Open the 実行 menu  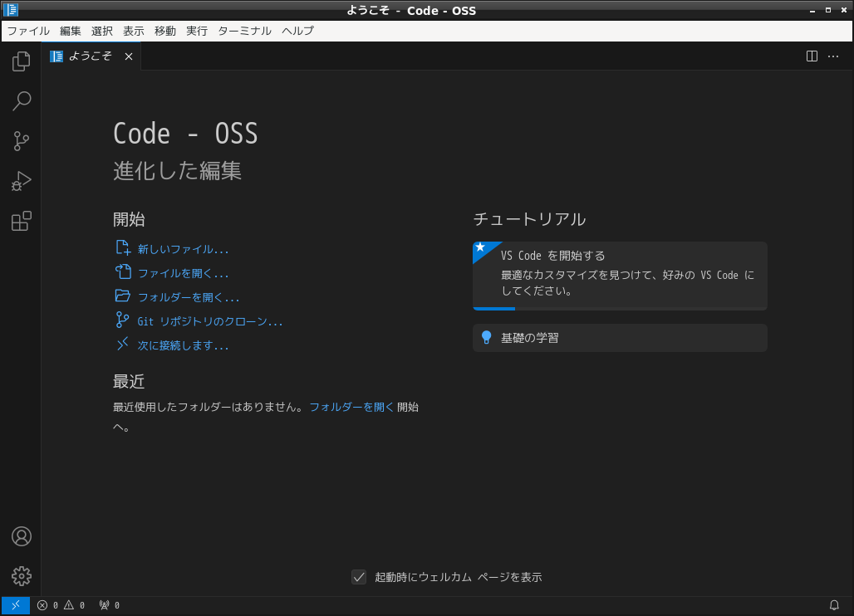(197, 31)
